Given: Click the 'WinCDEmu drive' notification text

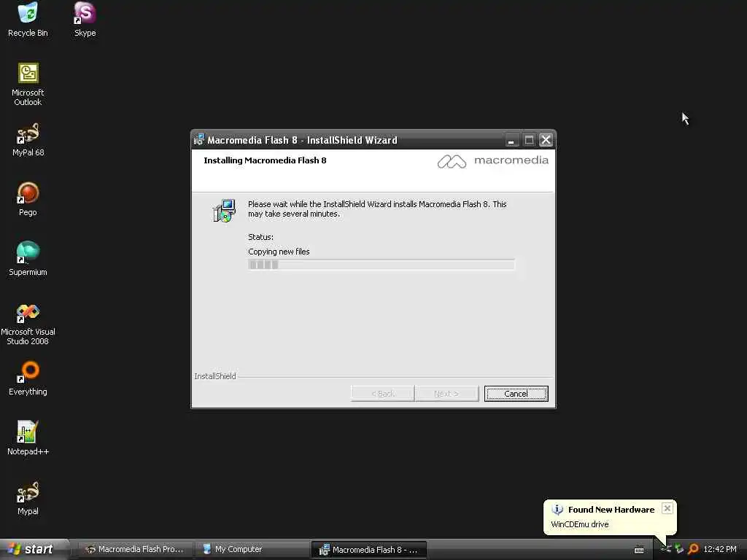Looking at the screenshot, I should tap(580, 524).
